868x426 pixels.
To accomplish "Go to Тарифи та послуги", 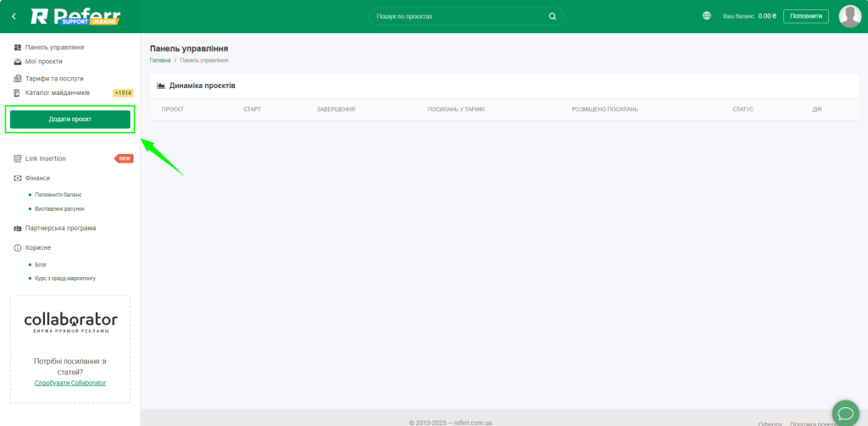I will [54, 79].
